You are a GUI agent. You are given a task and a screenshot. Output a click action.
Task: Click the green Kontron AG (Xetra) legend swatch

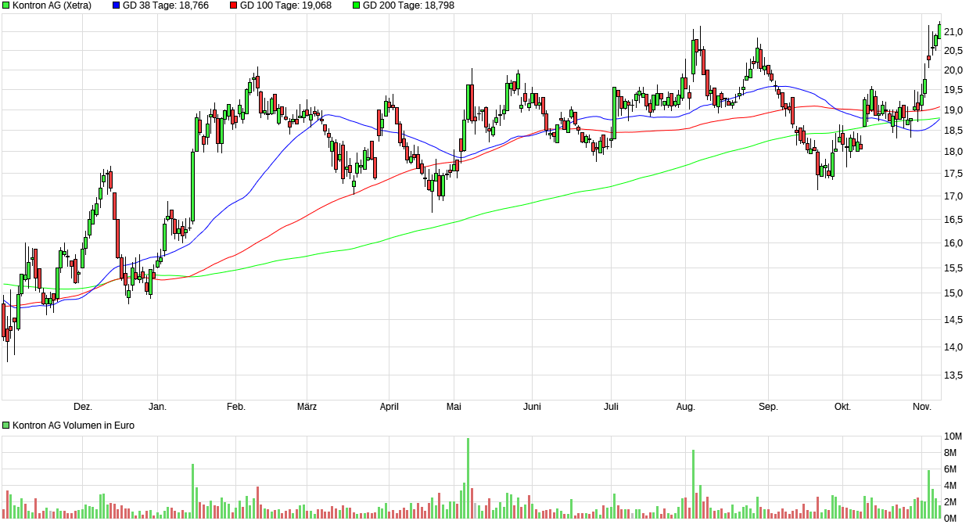coord(6,6)
